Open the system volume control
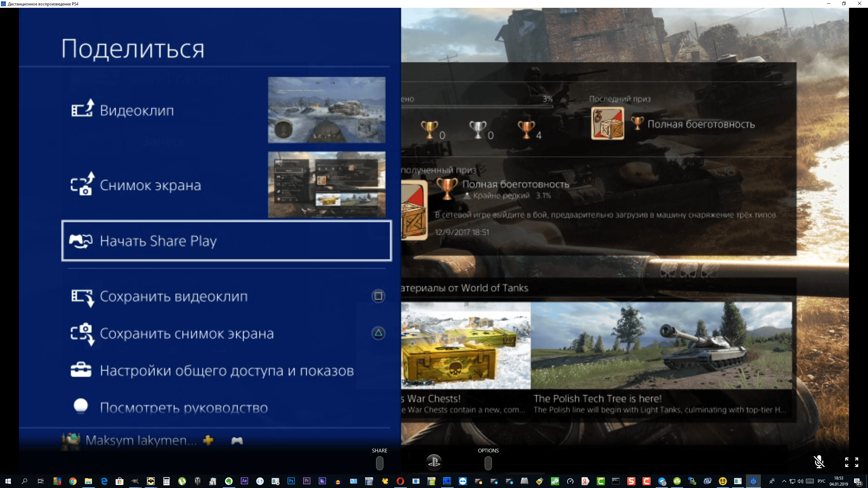Viewport: 868px width, 488px height. coord(801,481)
